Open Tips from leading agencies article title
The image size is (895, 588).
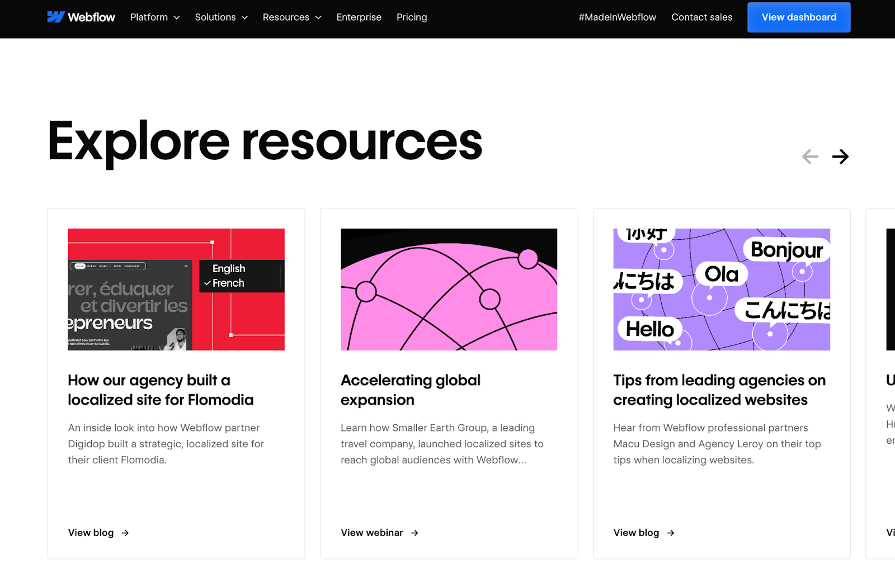pos(719,390)
